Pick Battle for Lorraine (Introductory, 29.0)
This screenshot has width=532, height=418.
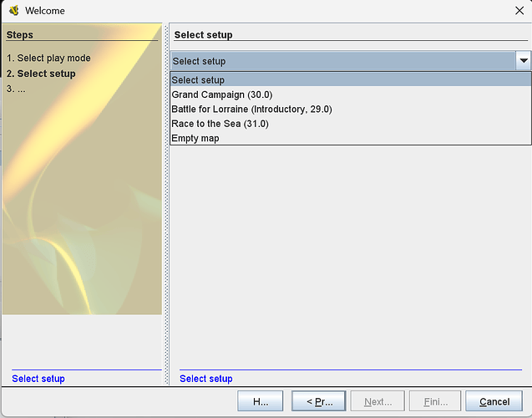(x=351, y=109)
